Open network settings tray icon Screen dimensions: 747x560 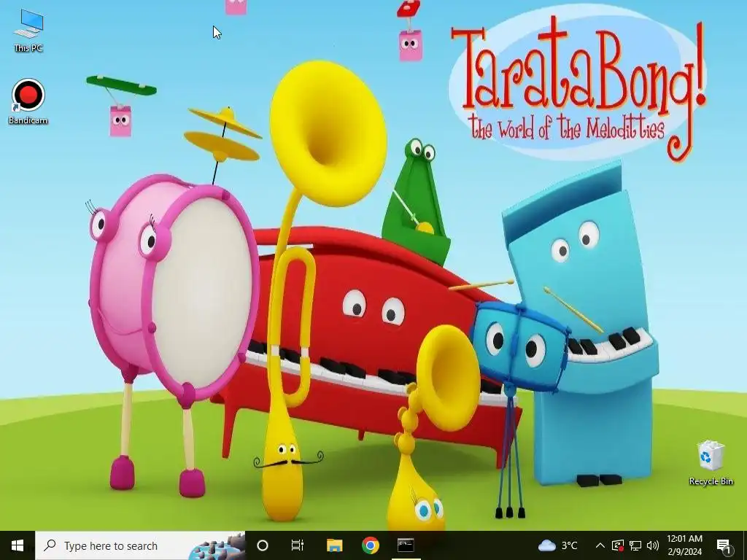[635, 545]
